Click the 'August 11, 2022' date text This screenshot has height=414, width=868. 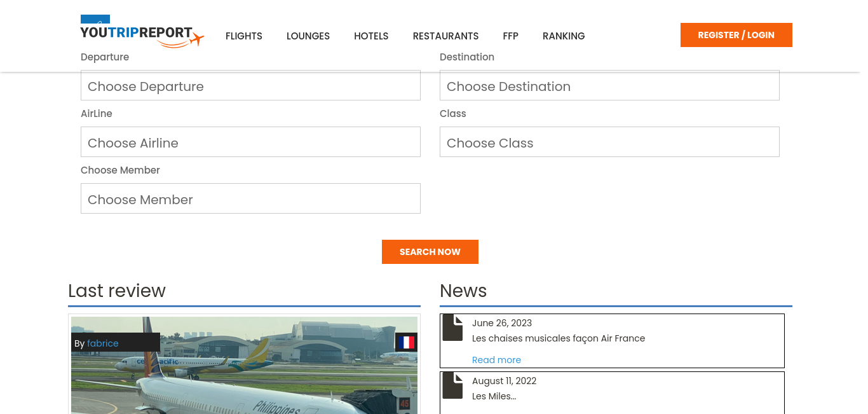click(504, 381)
